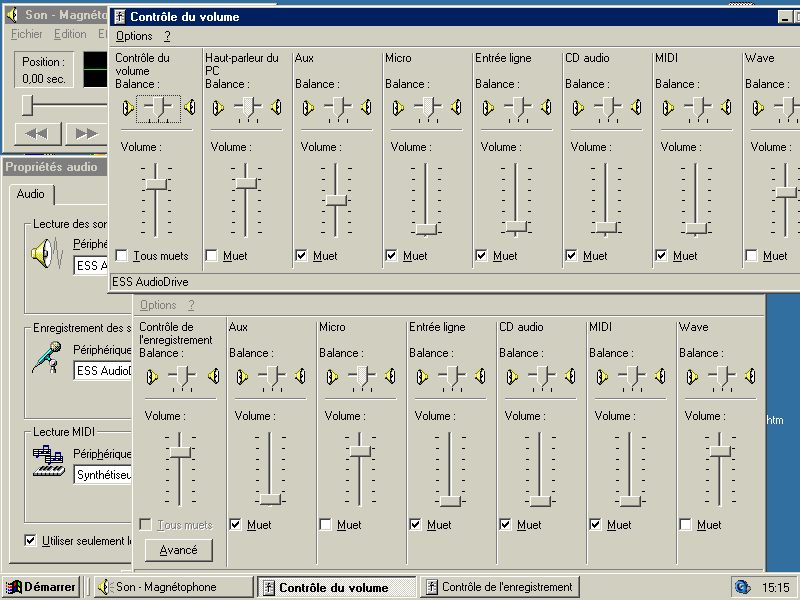The image size is (800, 600).
Task: Click the Avancé button
Action: 179,550
